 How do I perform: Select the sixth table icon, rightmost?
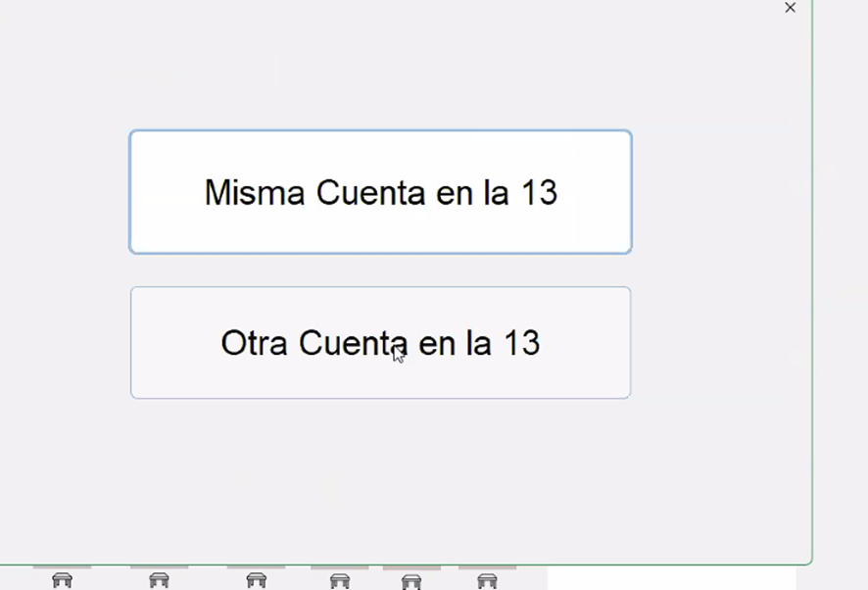487,581
